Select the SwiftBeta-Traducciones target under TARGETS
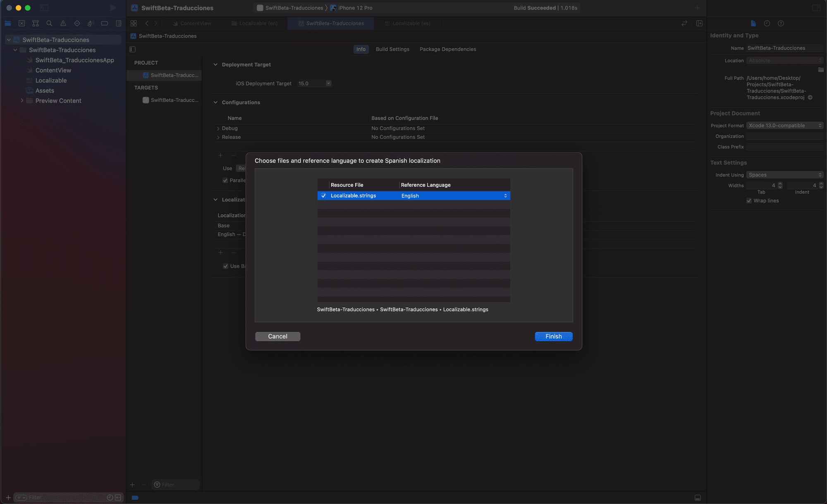Viewport: 827px width, 504px height. click(x=170, y=100)
